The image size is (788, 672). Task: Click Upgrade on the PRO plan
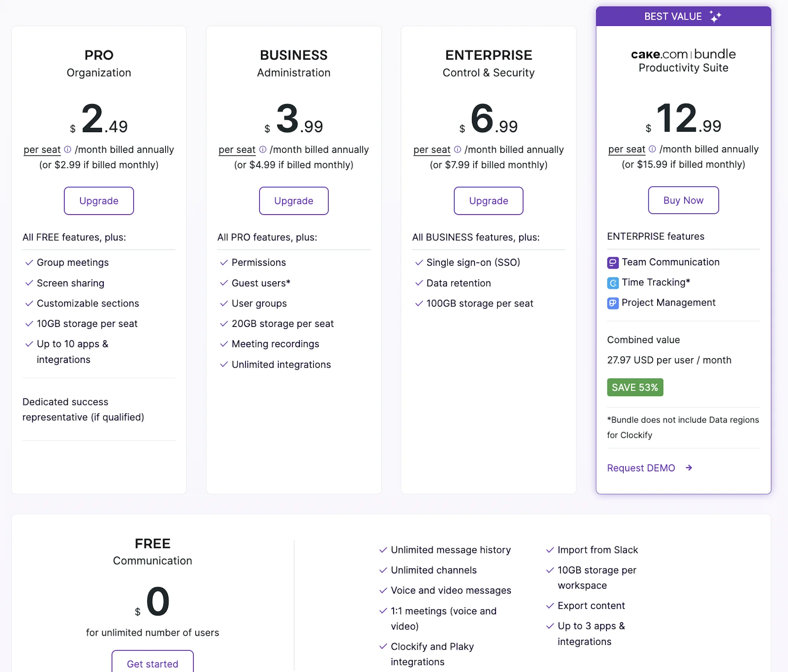coord(98,201)
